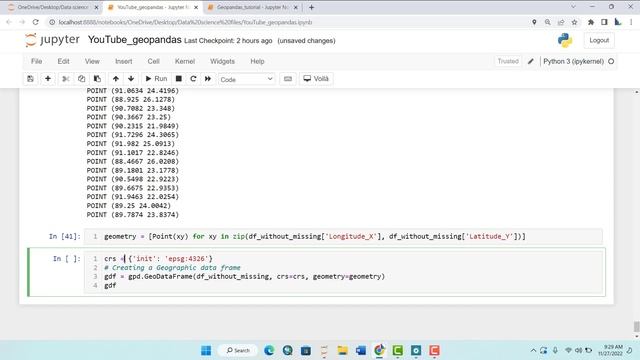This screenshot has height=360, width=640.
Task: Open the tab search chevron
Action: [x=573, y=7]
